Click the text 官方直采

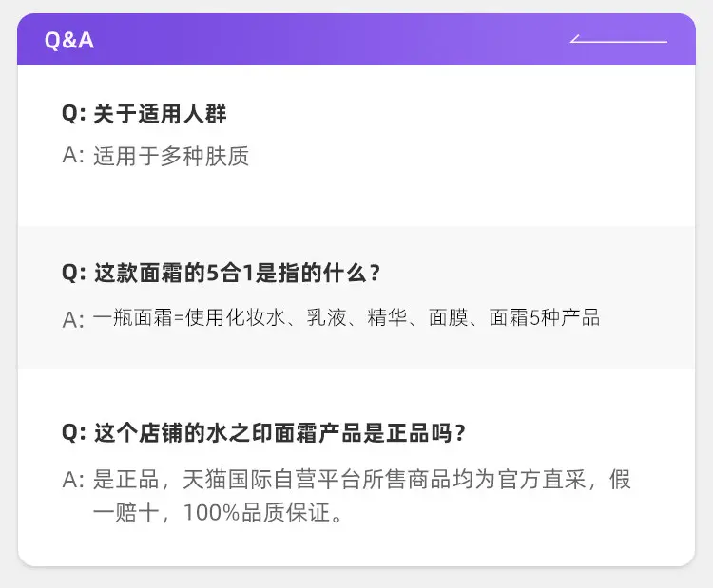point(542,480)
